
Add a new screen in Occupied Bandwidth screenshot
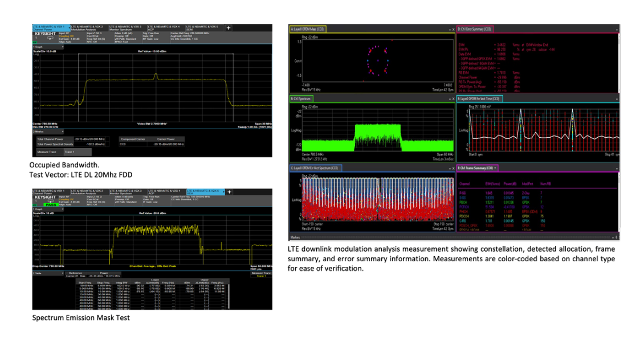click(x=229, y=28)
